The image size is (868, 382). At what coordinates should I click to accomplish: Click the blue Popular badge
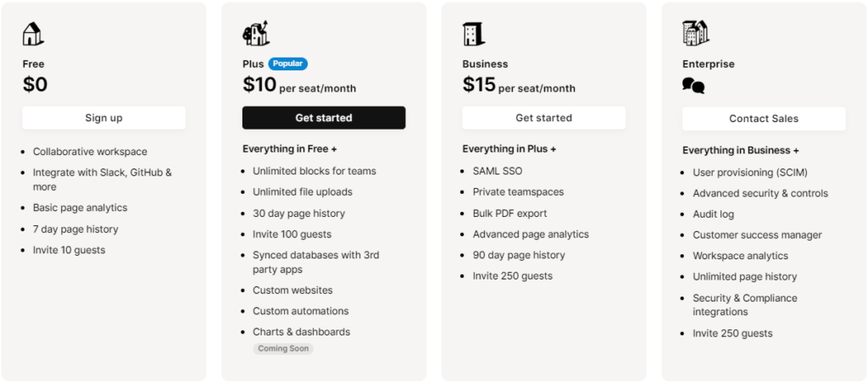click(288, 64)
